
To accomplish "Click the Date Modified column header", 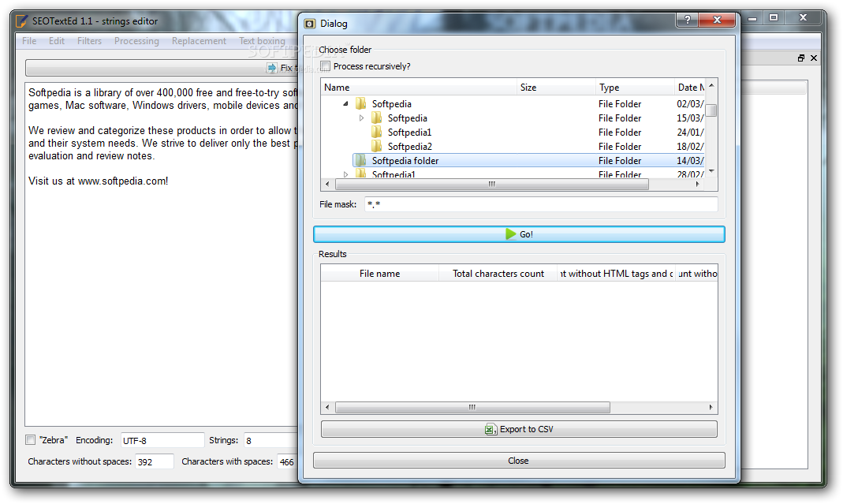I will [690, 87].
